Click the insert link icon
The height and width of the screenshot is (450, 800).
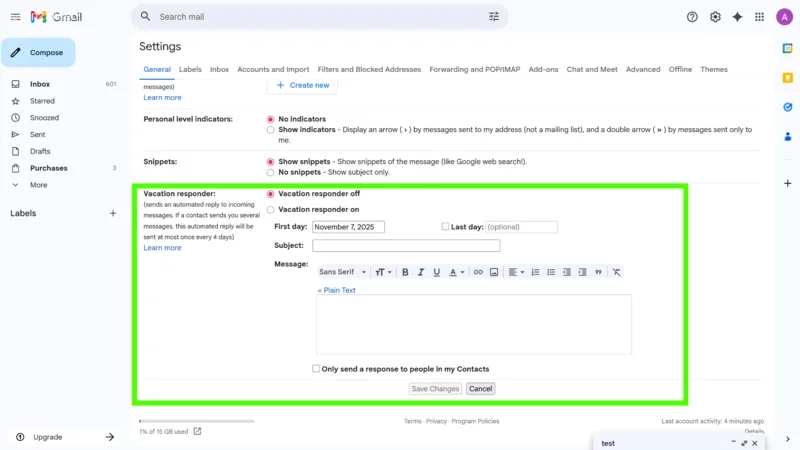coord(478,272)
